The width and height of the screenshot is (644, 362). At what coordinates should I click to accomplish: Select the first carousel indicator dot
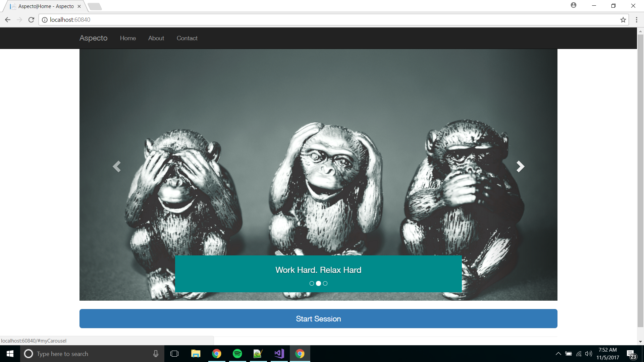pos(312,284)
